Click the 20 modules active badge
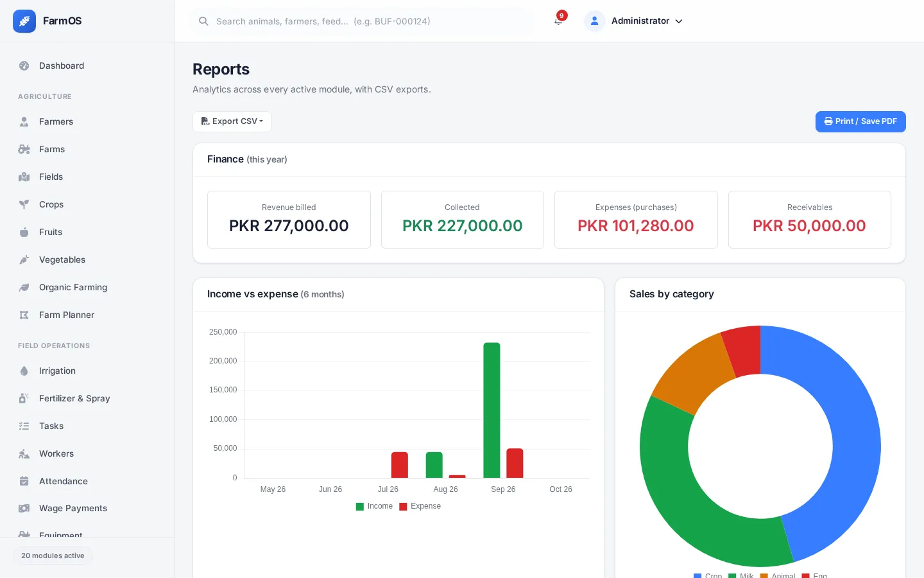 pyautogui.click(x=53, y=556)
